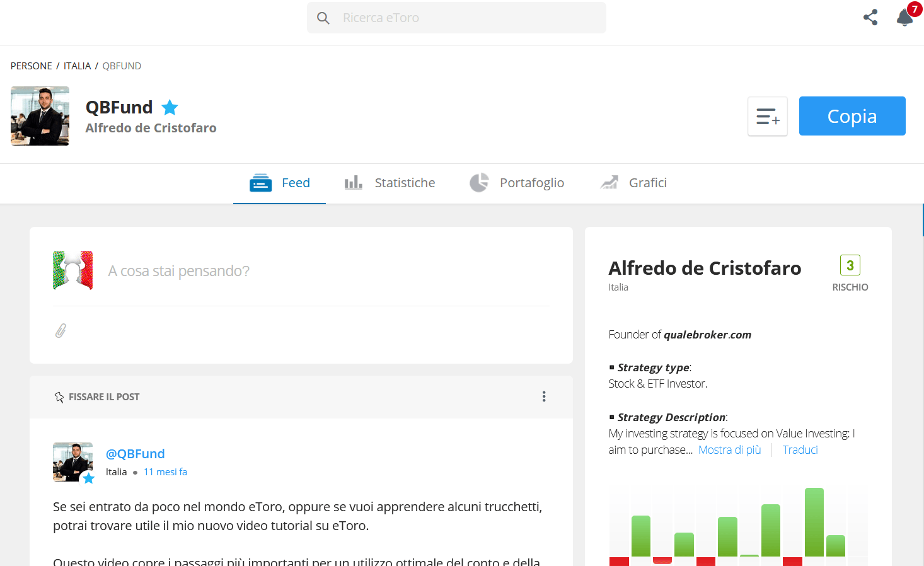Click the Grafici chart icon

pyautogui.click(x=609, y=183)
